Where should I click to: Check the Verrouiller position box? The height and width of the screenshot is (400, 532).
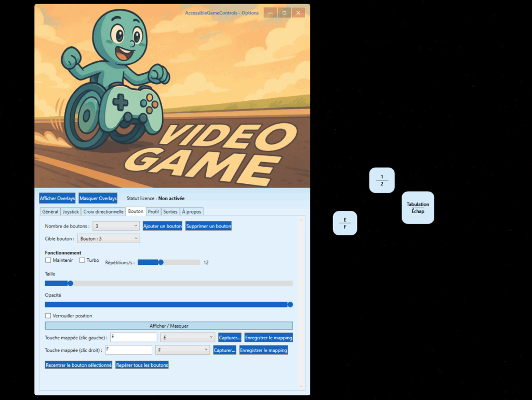[48, 316]
